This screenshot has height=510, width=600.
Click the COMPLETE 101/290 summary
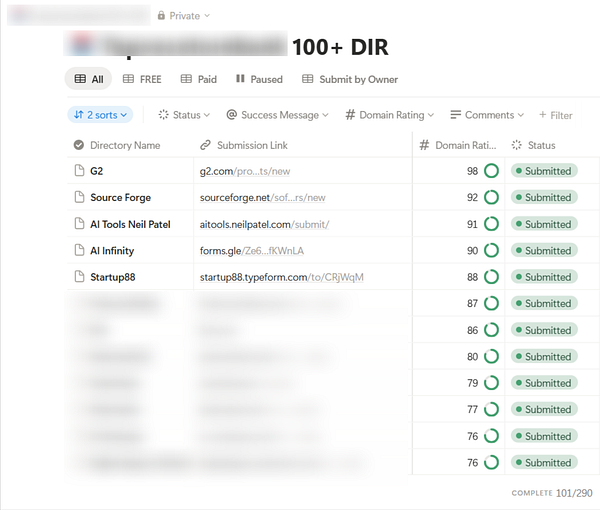coord(552,493)
